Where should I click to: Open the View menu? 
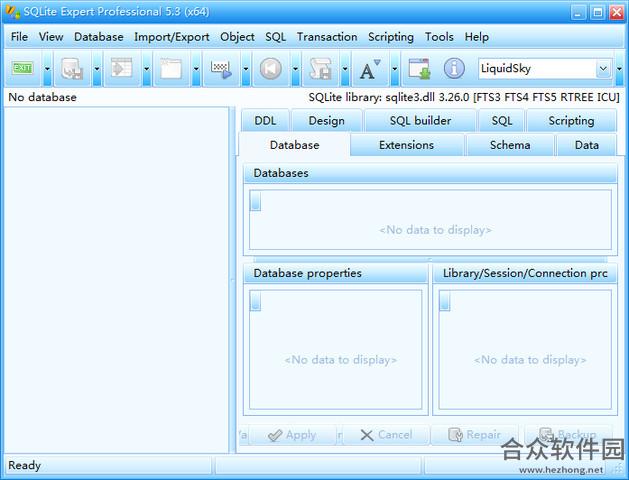51,37
